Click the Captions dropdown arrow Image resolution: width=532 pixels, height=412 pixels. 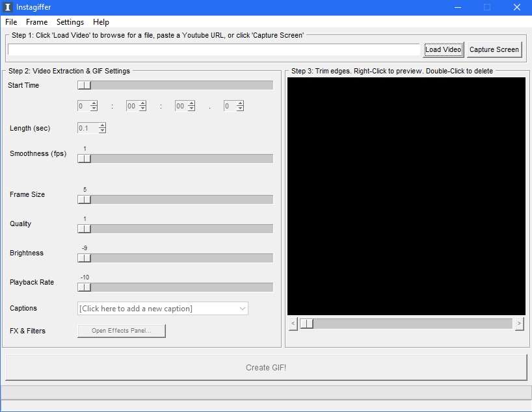coord(242,309)
